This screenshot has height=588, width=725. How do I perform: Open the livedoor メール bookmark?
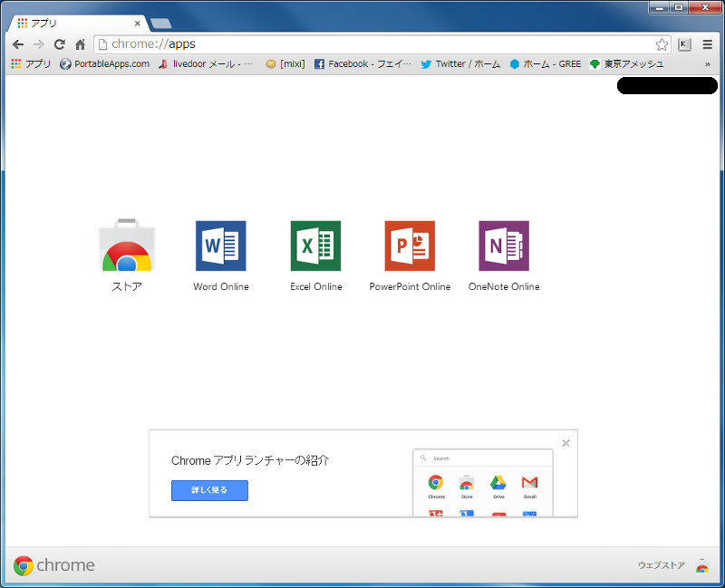click(206, 63)
